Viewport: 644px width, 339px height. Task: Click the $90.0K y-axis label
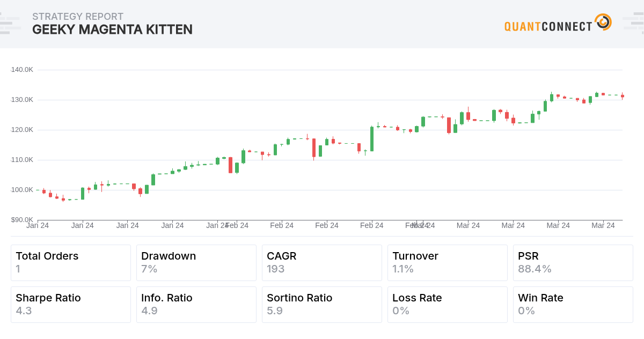click(22, 219)
